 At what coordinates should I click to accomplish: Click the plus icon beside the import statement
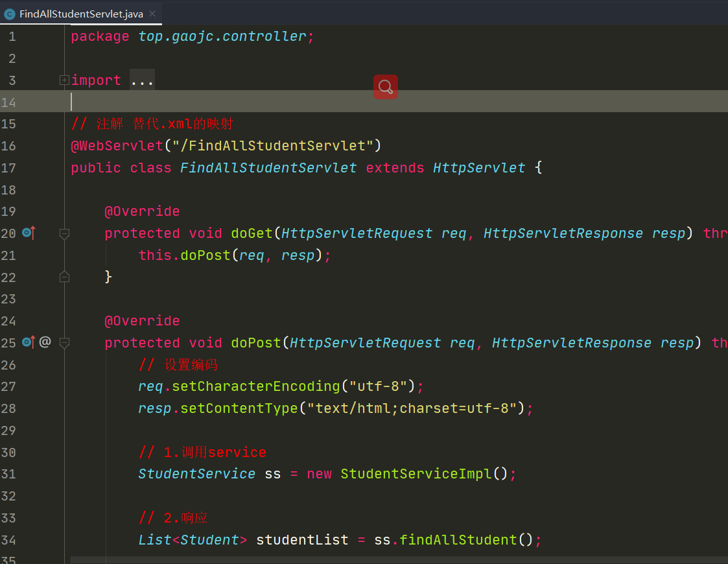63,79
